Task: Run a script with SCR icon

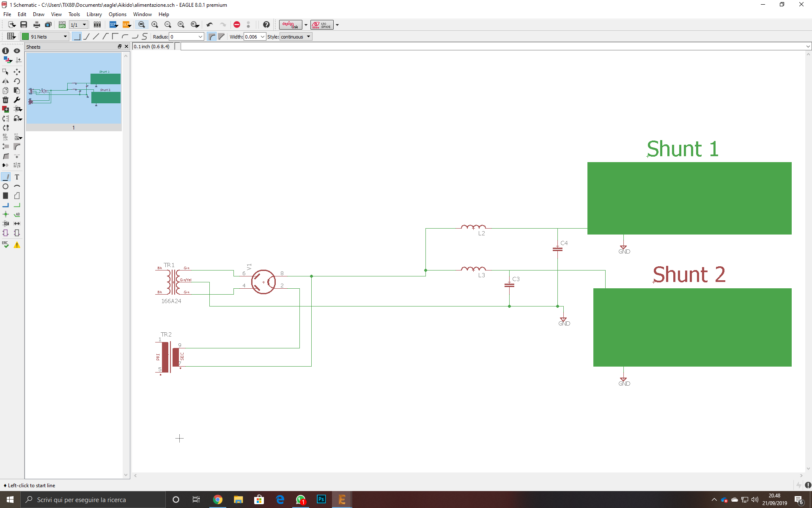Action: (113, 25)
